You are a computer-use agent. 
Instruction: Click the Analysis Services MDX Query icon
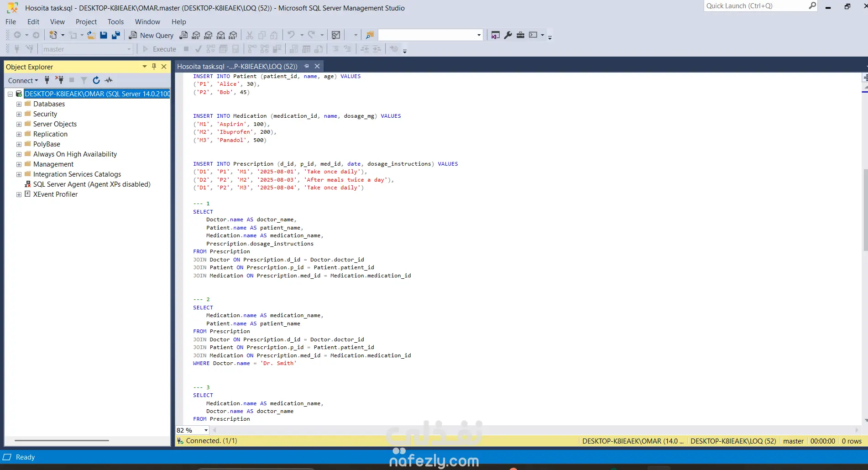(196, 35)
